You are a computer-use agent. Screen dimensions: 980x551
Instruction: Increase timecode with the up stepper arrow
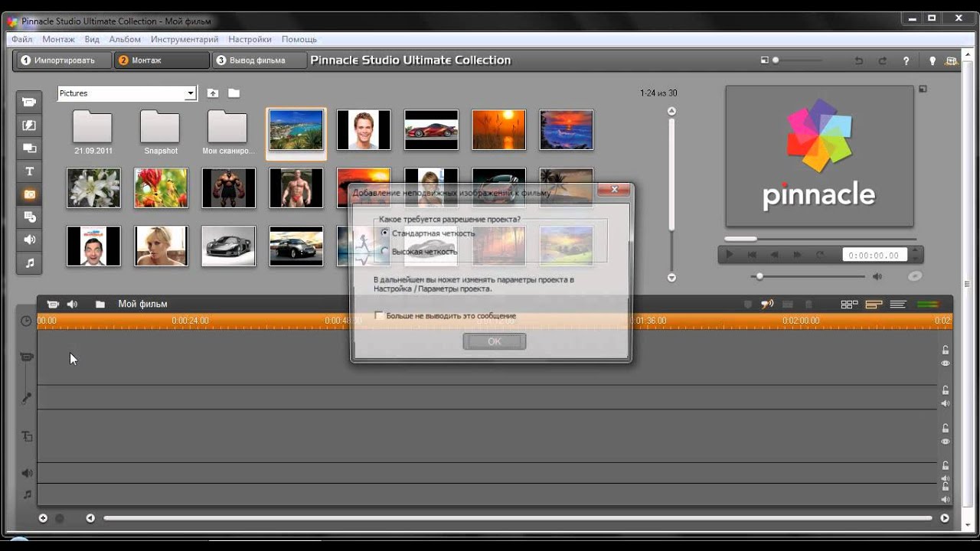(x=916, y=251)
